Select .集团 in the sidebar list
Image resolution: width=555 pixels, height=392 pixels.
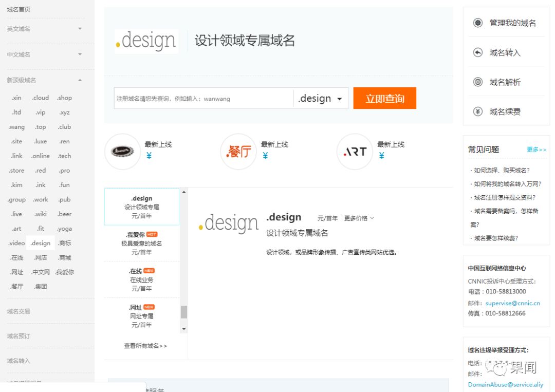tap(41, 287)
